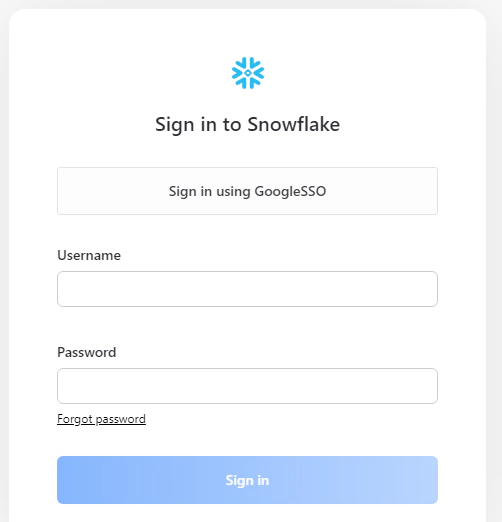Sign in using GoogleSSO
Screen dimensions: 502x522
247,191
